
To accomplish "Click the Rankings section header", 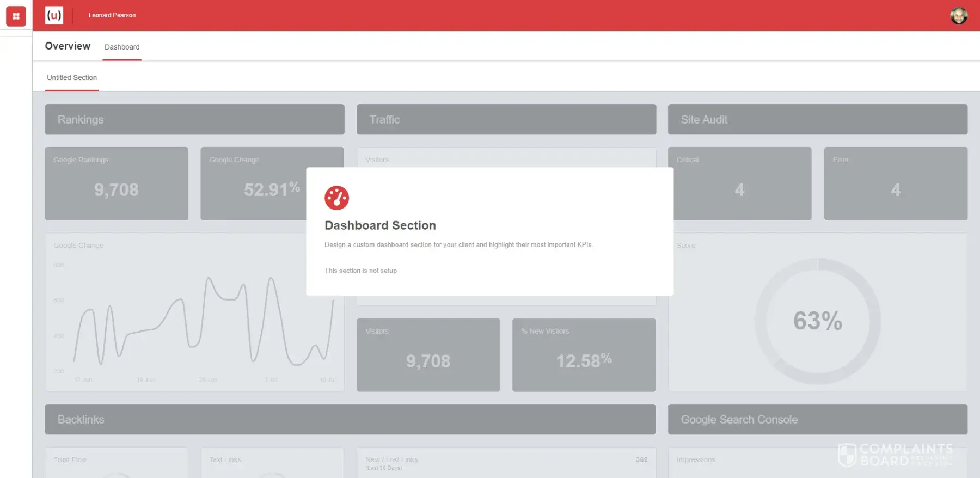I will tap(194, 119).
